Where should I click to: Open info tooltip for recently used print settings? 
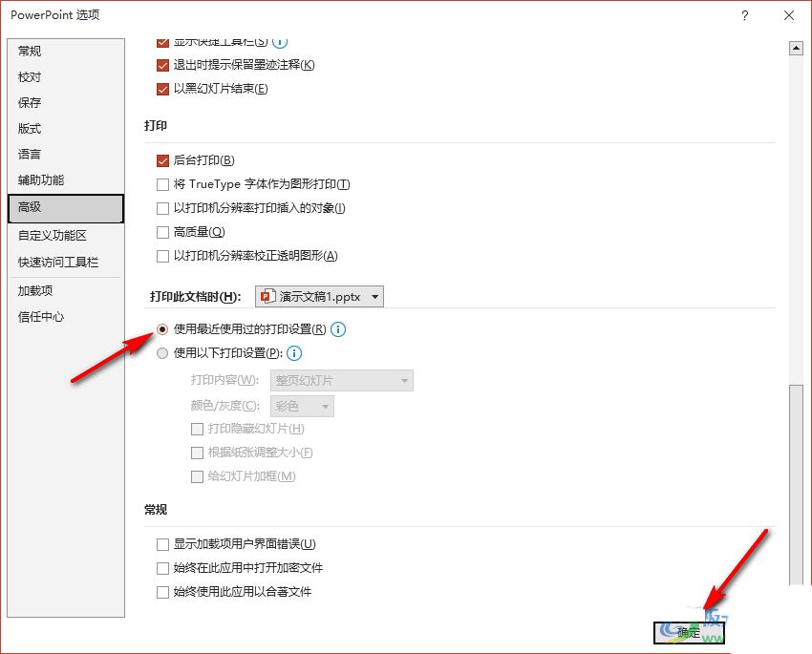338,329
